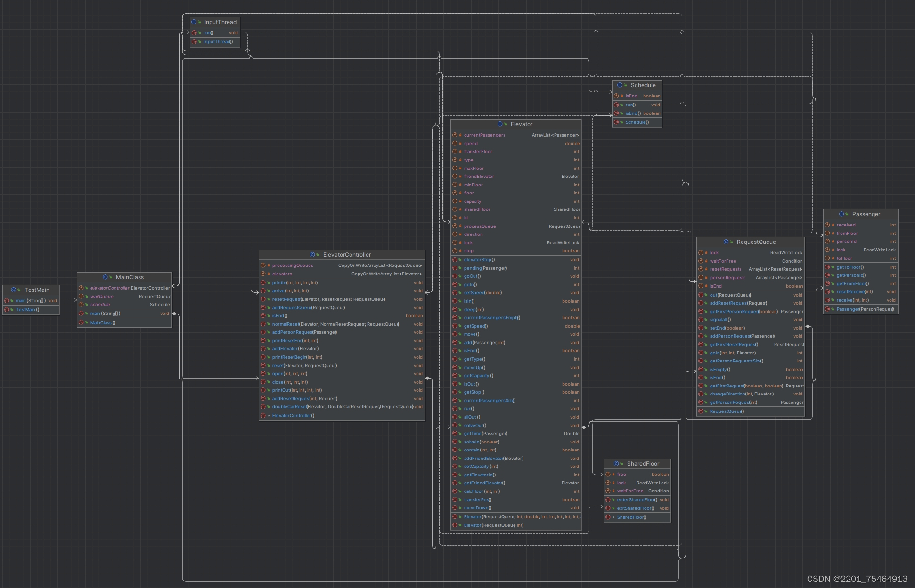This screenshot has height=588, width=915.
Task: Click the elevators field in ElevatorController
Action: 342,274
